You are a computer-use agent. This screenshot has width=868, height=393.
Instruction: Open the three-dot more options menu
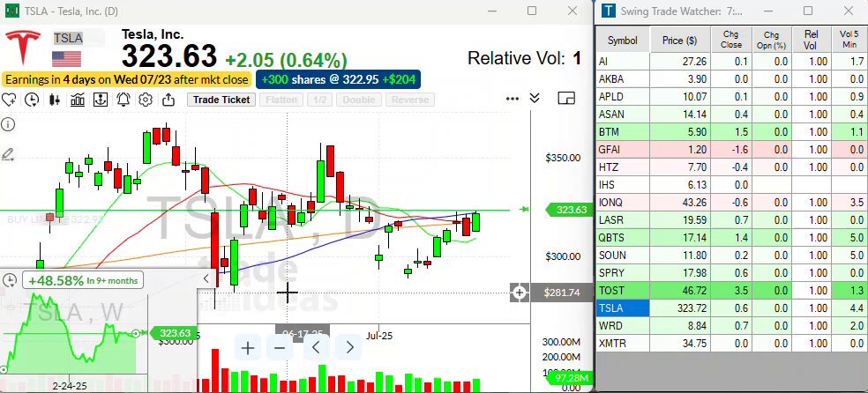click(513, 99)
